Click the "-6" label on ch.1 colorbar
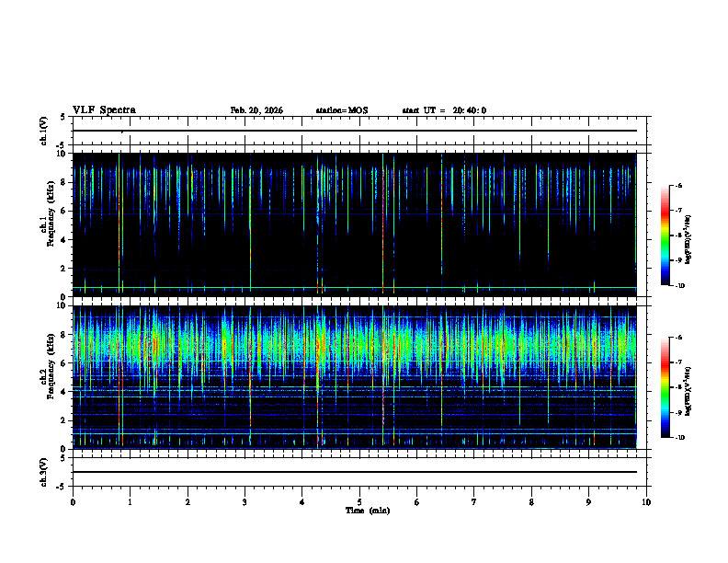 (678, 185)
